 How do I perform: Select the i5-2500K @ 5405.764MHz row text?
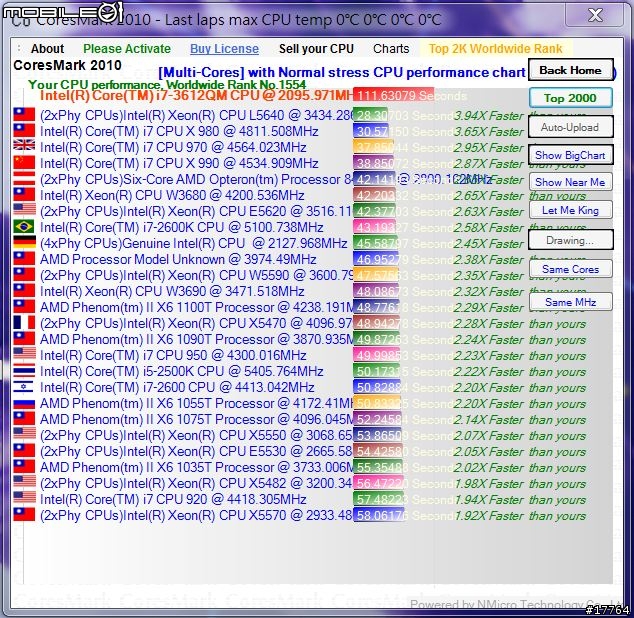click(182, 371)
